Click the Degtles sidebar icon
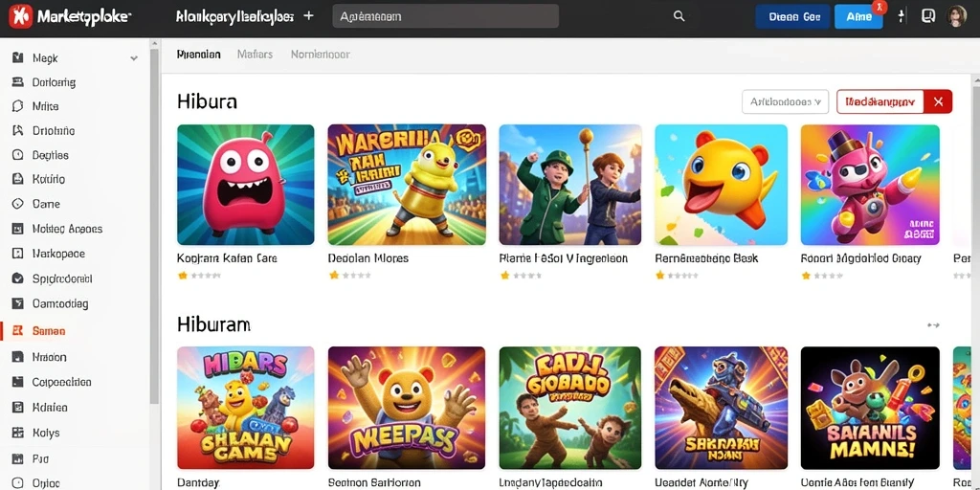Viewport: 980px width, 490px height. [x=18, y=155]
